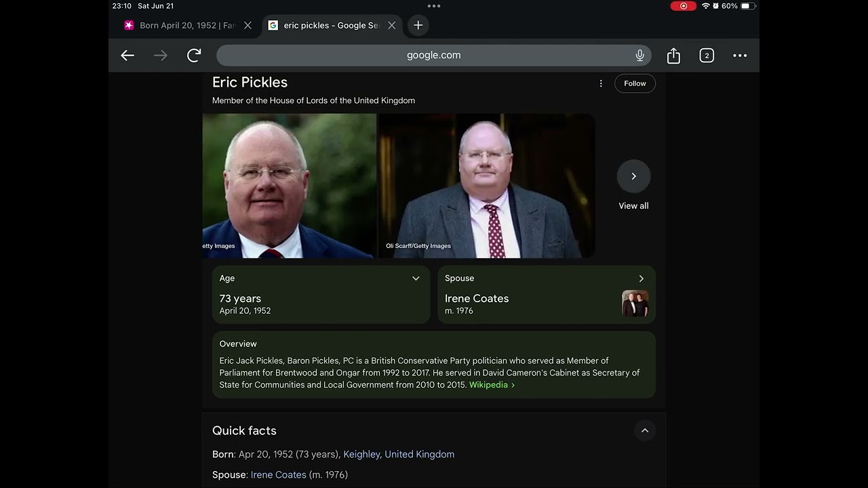The height and width of the screenshot is (488, 868).
Task: Open the Irene Coates spouse thumbnail
Action: click(x=635, y=304)
